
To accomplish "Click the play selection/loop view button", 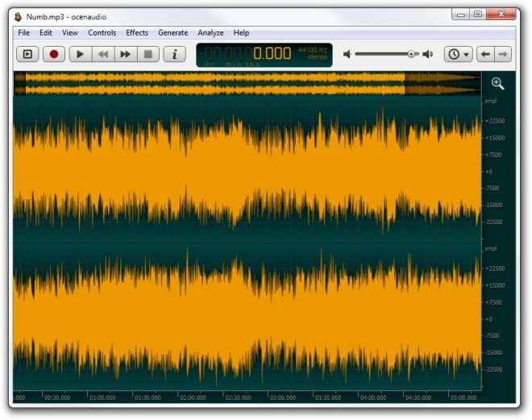I will click(27, 54).
